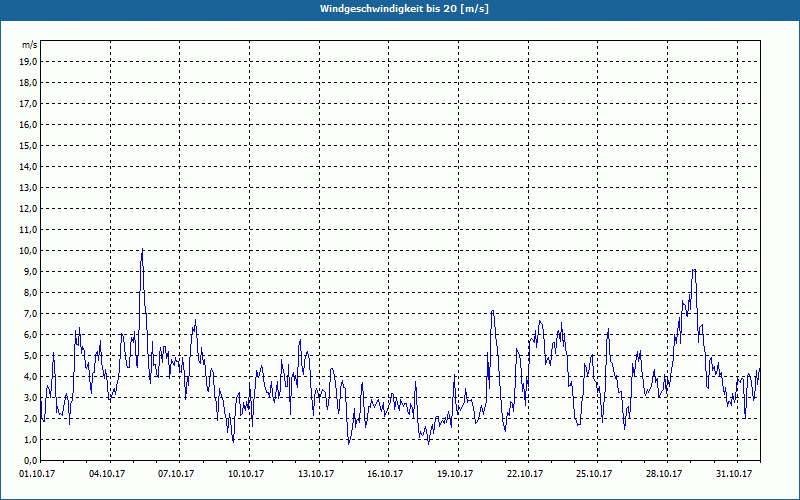Viewport: 800px width, 500px height.
Task: Select the 31.10.17 date label
Action: tap(734, 474)
